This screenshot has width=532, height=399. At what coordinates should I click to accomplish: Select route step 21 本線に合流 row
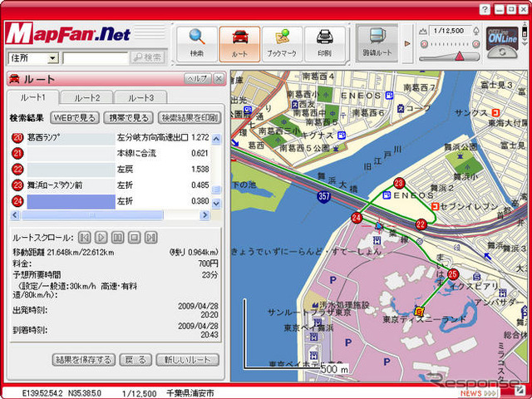[x=111, y=153]
